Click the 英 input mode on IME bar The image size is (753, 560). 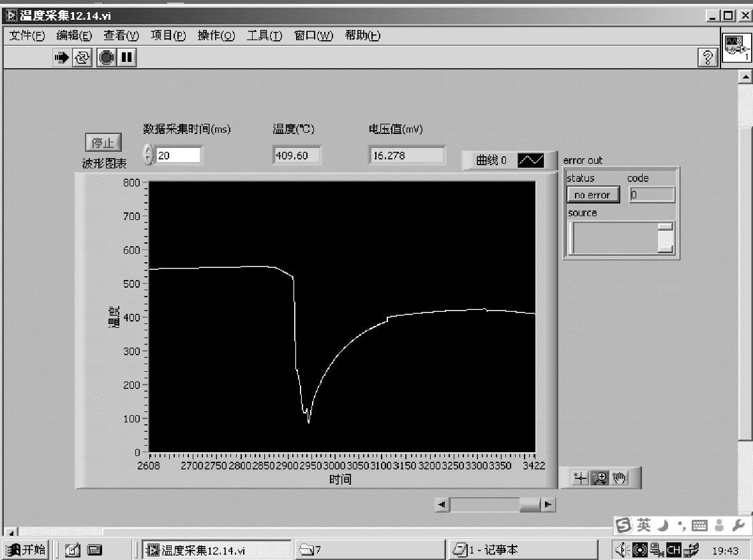[x=643, y=526]
